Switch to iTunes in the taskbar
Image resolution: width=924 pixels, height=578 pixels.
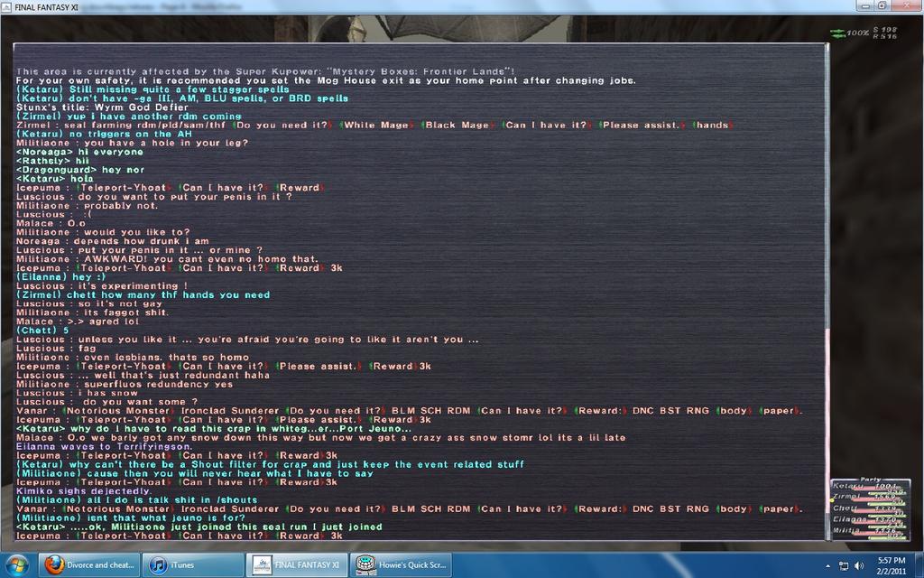pos(193,565)
